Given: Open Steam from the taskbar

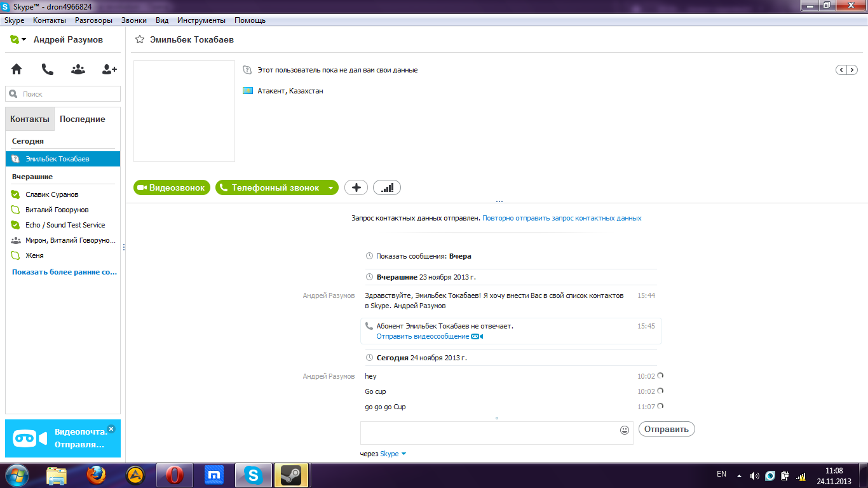Looking at the screenshot, I should click(x=291, y=475).
